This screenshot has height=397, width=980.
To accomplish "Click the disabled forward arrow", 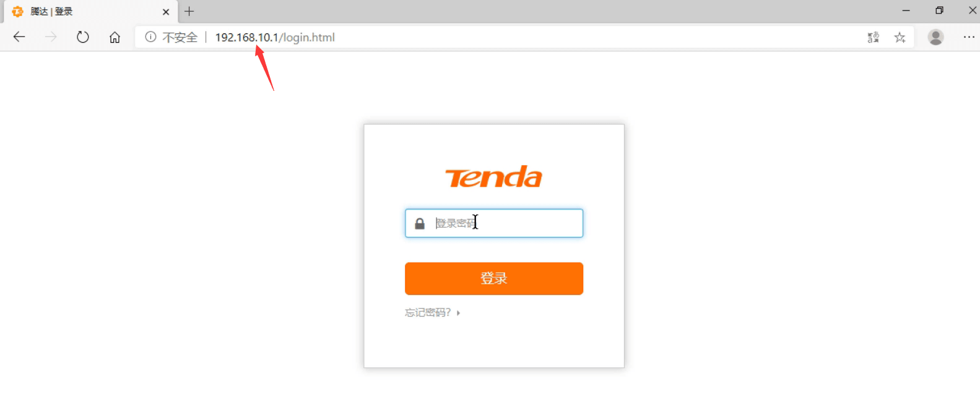I will coord(51,37).
